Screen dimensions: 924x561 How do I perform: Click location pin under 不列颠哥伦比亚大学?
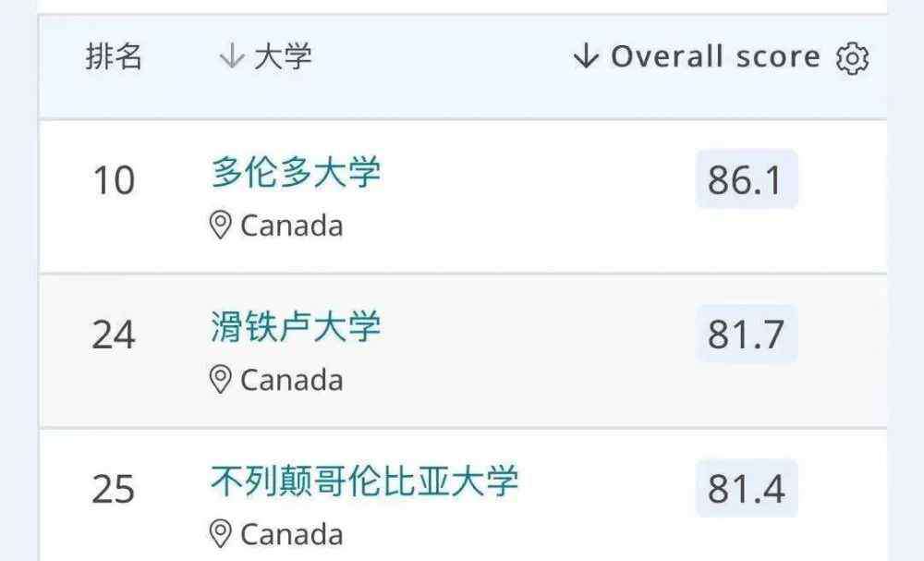[x=221, y=534]
